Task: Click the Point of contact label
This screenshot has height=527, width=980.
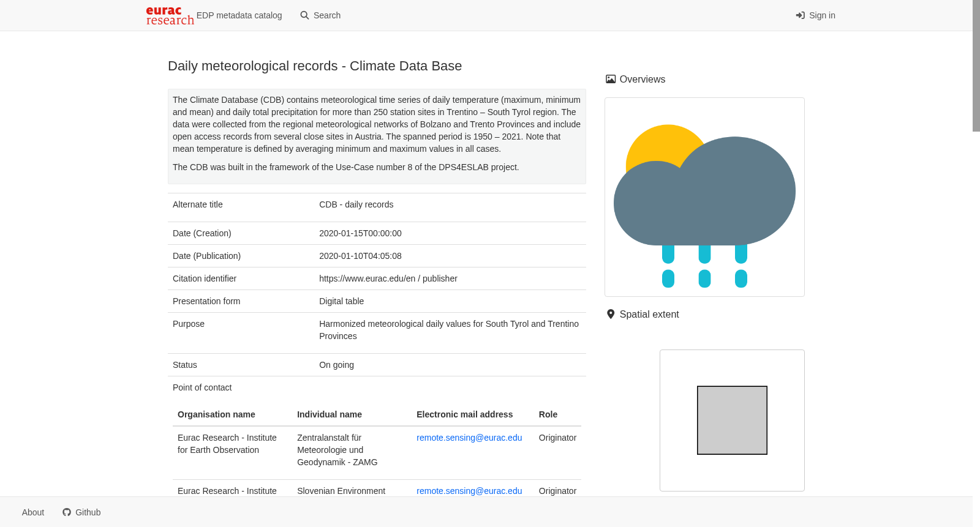Action: tap(202, 387)
